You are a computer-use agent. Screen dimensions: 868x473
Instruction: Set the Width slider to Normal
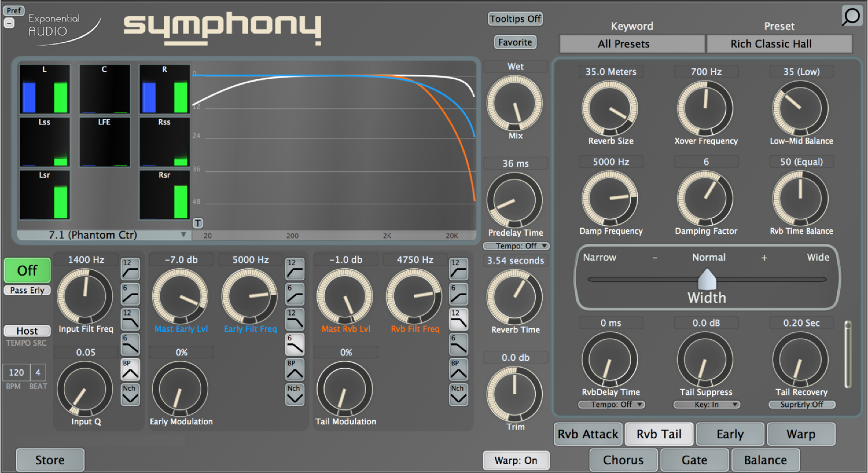click(707, 279)
